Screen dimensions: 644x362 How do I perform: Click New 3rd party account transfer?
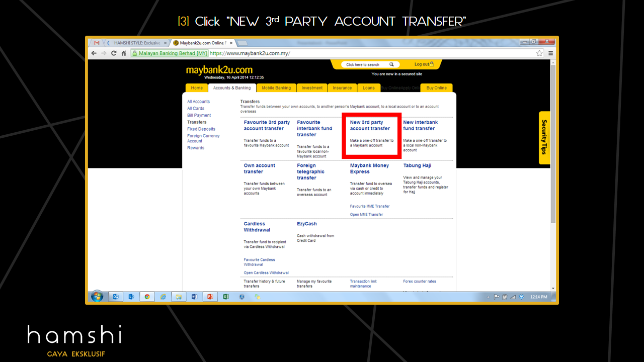[370, 125]
